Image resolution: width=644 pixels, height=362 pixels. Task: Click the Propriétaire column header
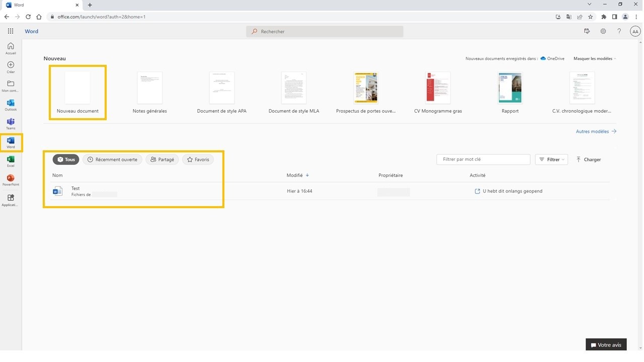click(390, 175)
